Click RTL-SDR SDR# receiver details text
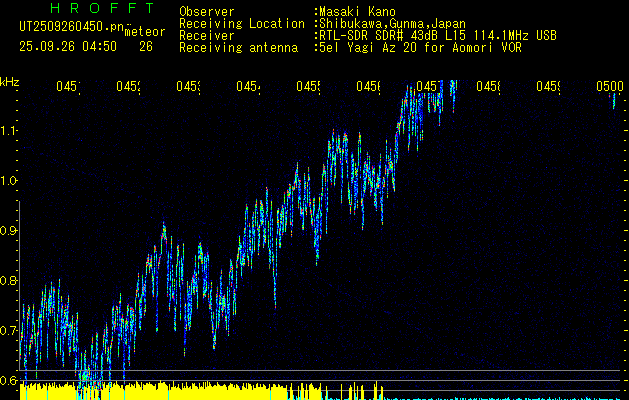This screenshot has height=400, width=629. click(436, 36)
